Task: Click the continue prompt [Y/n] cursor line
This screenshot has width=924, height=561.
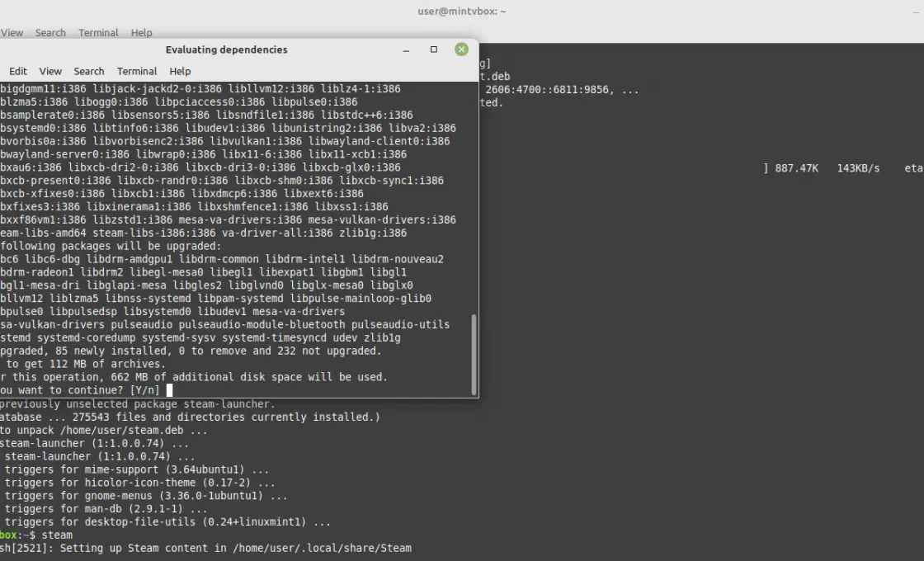Action: pos(87,390)
